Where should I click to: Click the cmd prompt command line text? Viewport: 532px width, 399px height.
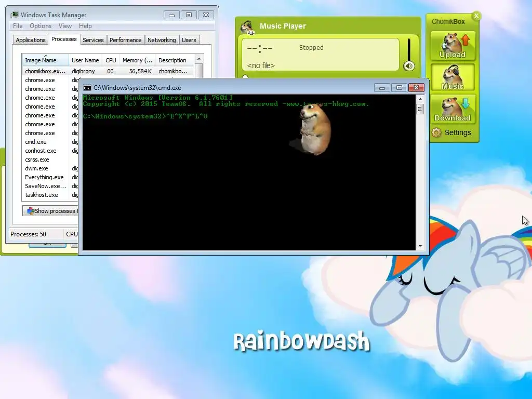tap(145, 116)
